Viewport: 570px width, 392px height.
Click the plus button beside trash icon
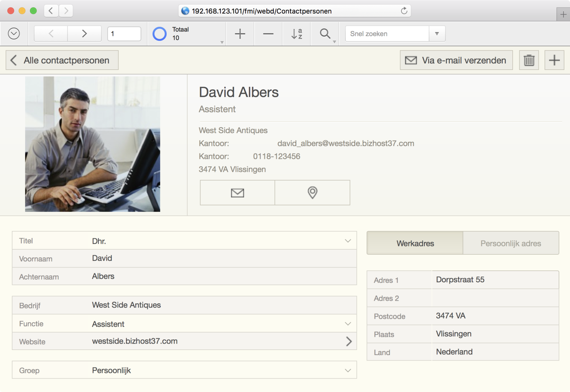554,60
